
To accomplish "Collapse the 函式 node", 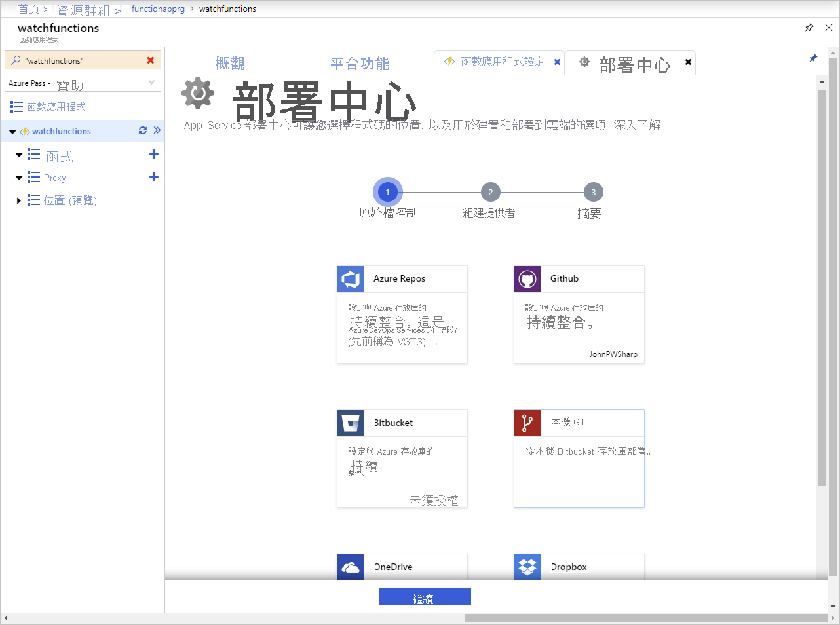I will coord(19,155).
